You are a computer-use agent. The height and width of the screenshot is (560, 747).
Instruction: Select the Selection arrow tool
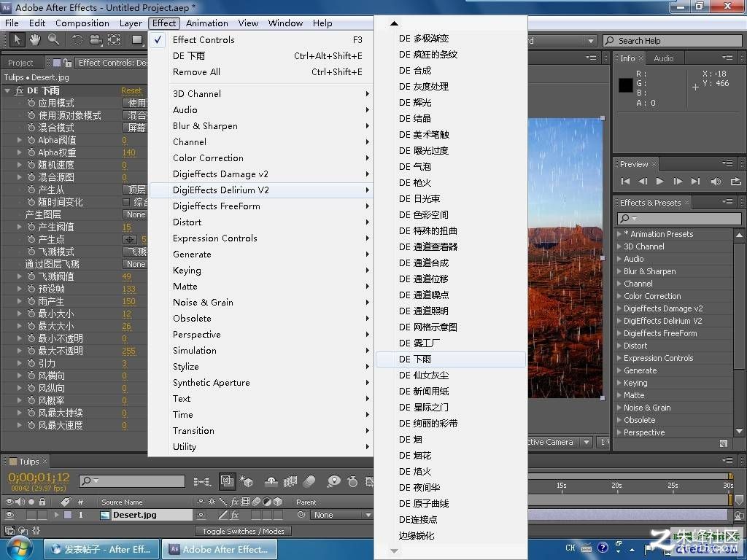(18, 39)
